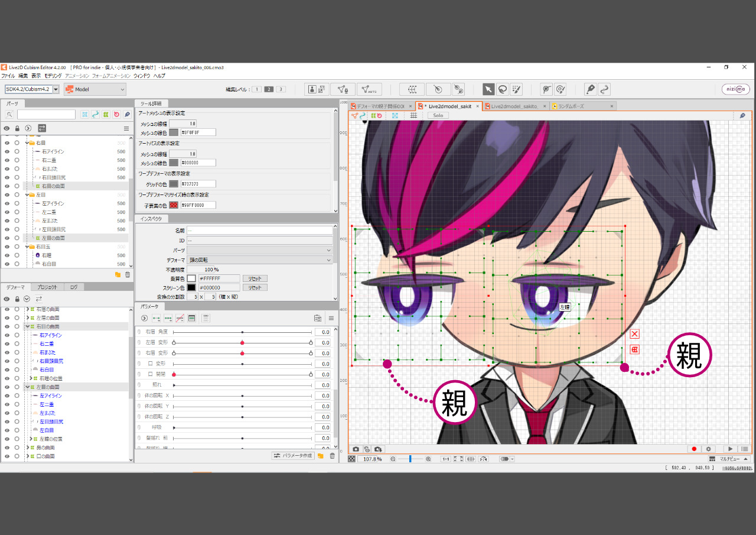This screenshot has height=535, width=756.
Task: Click the delete icon in Parts panel
Action: (128, 275)
